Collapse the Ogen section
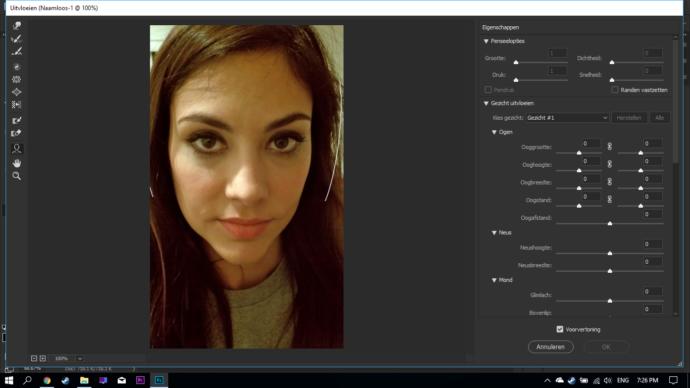The height and width of the screenshot is (388, 690). coord(494,132)
